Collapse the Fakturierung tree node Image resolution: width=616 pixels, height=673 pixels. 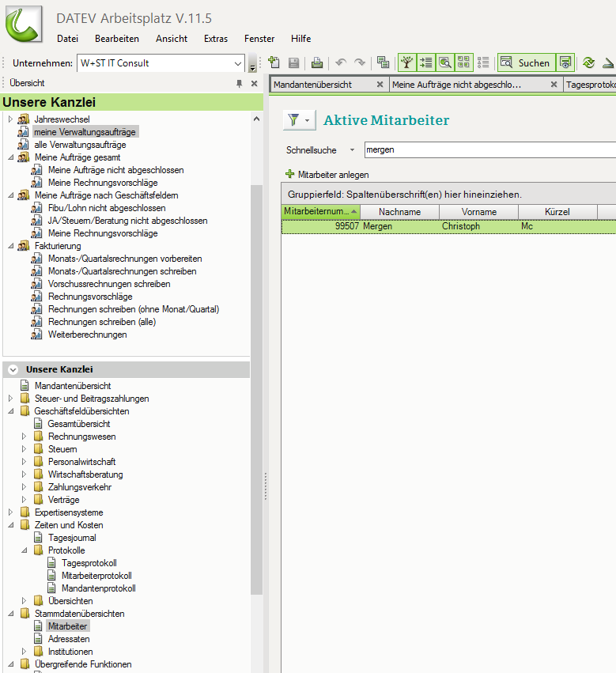[x=11, y=246]
